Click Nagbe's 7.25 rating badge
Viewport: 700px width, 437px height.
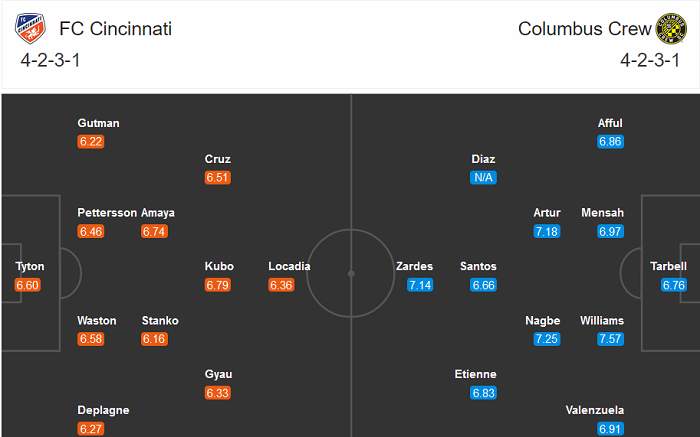coord(548,340)
